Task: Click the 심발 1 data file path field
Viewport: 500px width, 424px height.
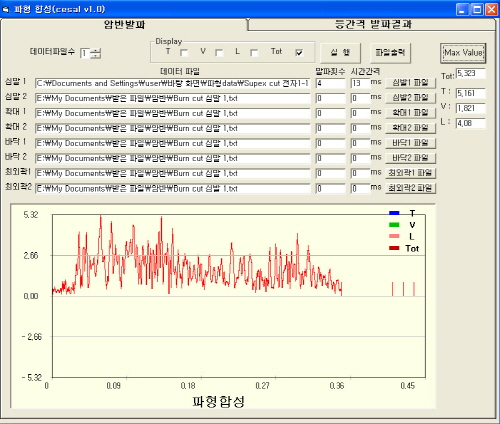Action: click(173, 83)
